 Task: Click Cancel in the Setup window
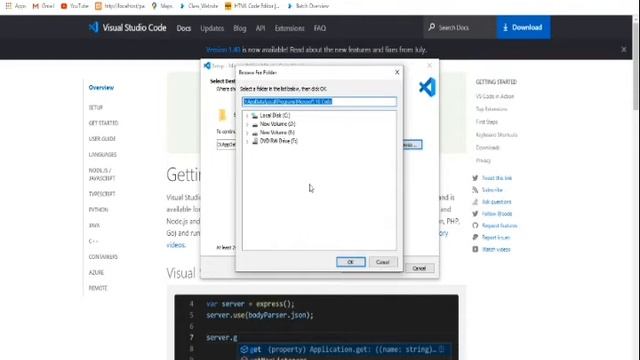point(419,268)
